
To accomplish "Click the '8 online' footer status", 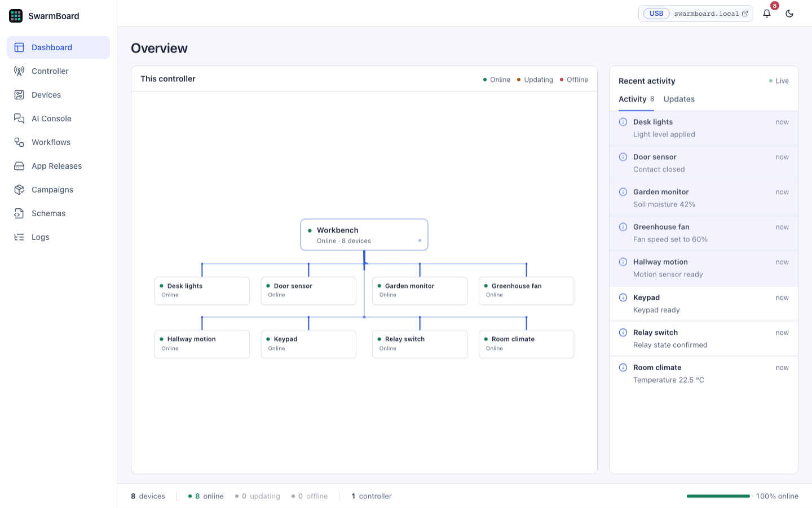I will (x=206, y=496).
